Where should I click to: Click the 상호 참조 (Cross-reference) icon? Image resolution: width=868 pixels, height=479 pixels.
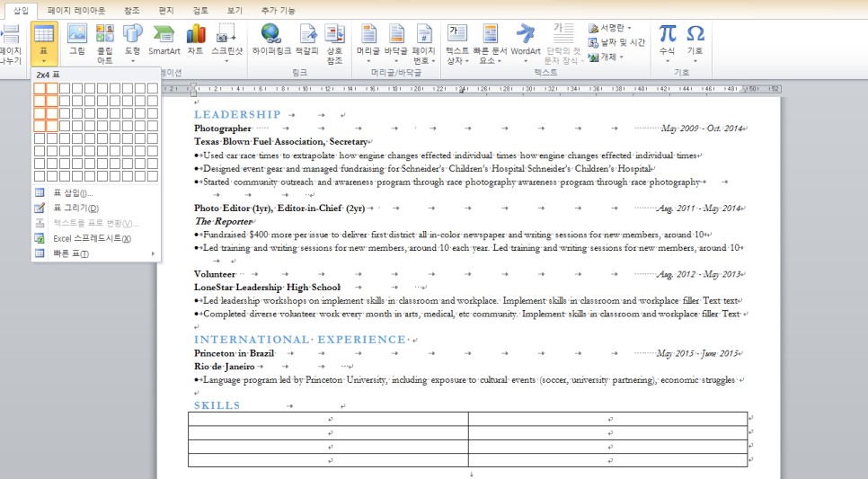pos(334,43)
